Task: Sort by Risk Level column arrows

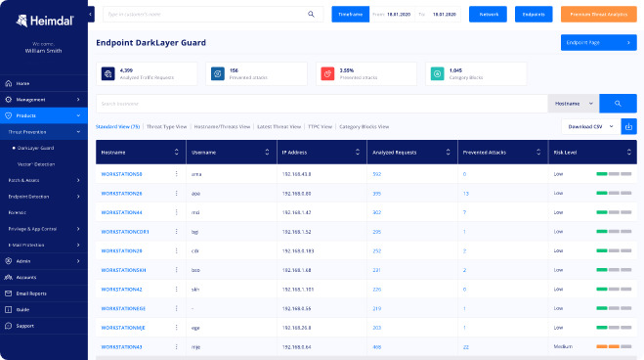Action: pyautogui.click(x=628, y=152)
